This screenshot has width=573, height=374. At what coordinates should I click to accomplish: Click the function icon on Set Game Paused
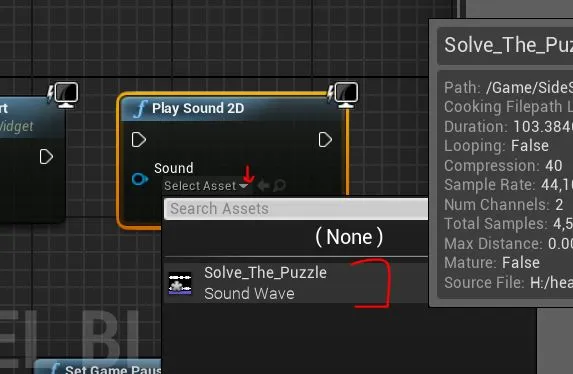pyautogui.click(x=56, y=369)
